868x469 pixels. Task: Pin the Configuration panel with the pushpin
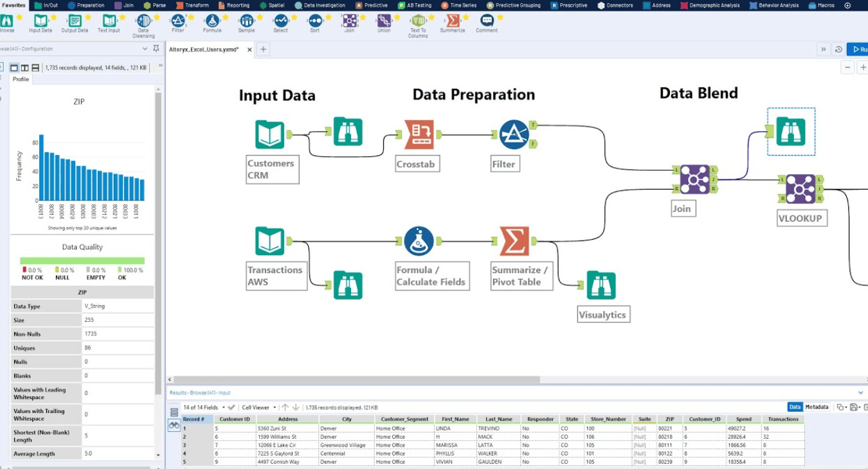tap(156, 49)
